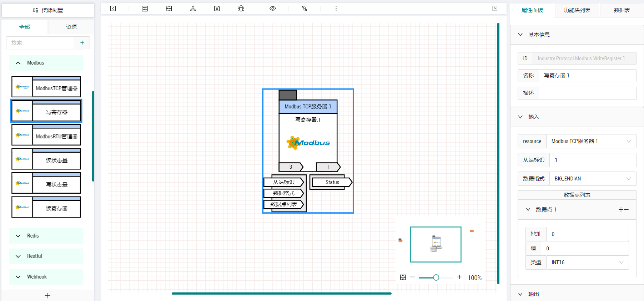Screen dimensions: 644x301
Task: Collapse the Modbus category
Action: tap(46, 63)
